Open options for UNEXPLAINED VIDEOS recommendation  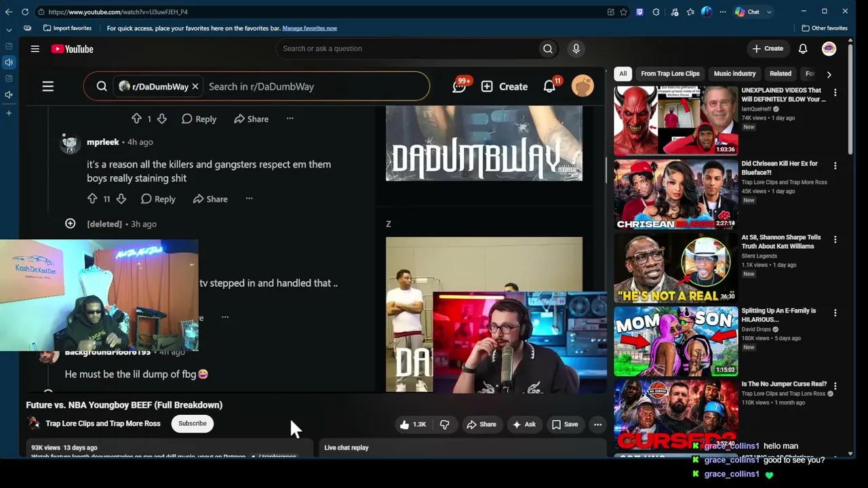pyautogui.click(x=835, y=92)
